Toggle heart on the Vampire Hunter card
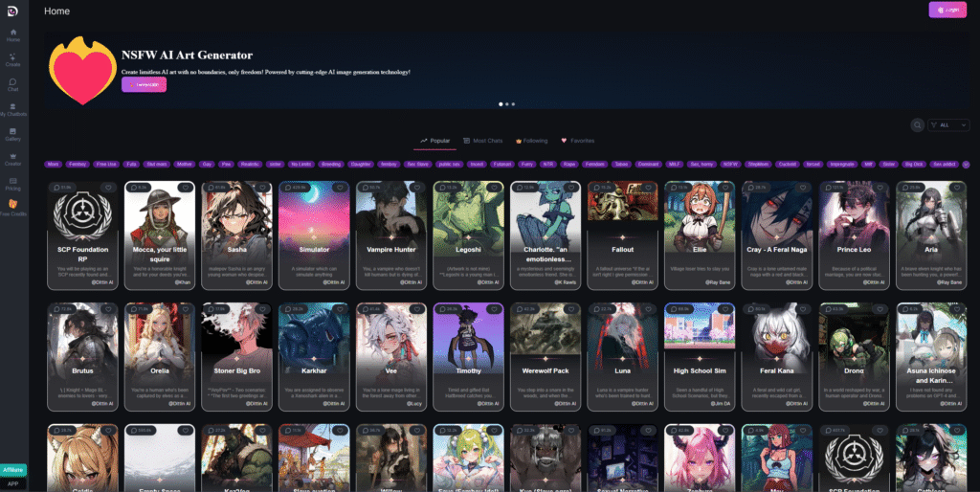The width and height of the screenshot is (980, 492). click(x=417, y=187)
